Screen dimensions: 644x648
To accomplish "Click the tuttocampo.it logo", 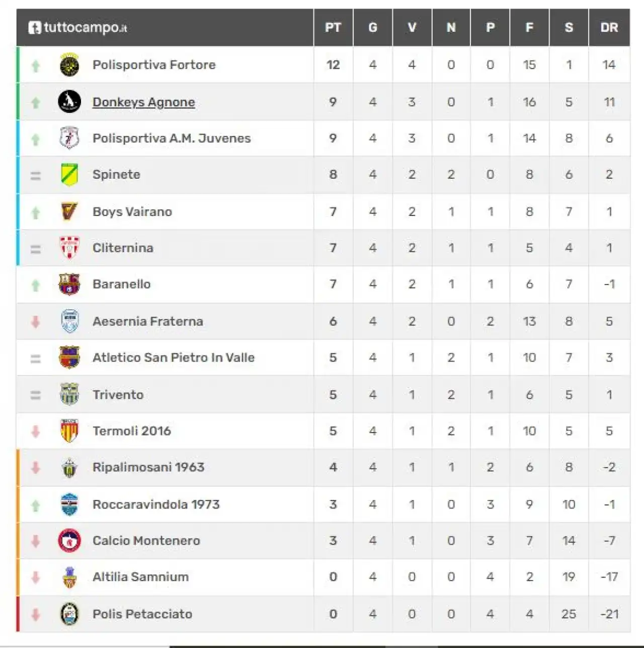I will click(77, 27).
